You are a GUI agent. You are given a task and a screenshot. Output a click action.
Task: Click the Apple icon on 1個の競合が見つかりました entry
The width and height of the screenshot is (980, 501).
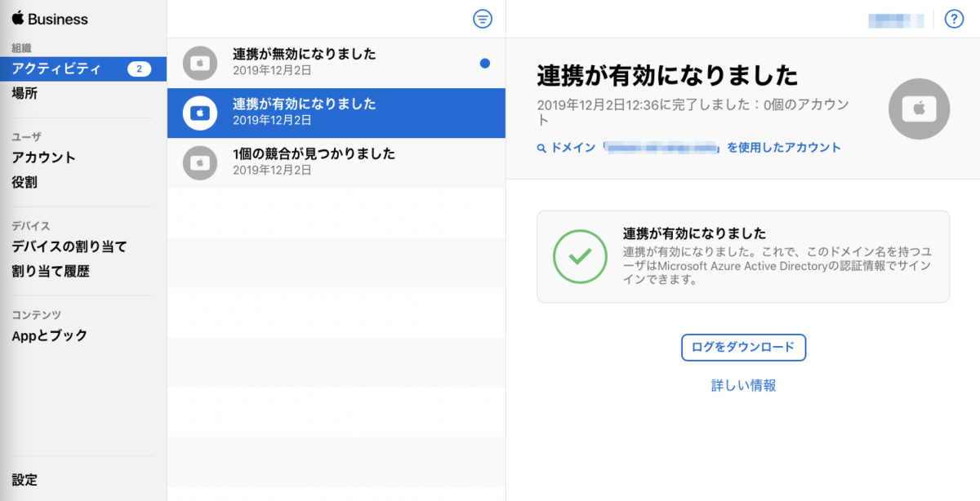pyautogui.click(x=200, y=162)
